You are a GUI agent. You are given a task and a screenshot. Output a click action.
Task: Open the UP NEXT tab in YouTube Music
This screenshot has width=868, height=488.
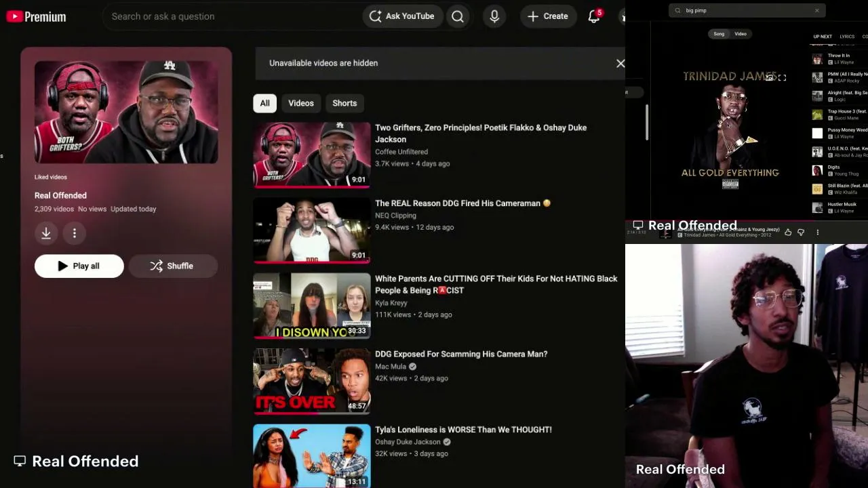[x=823, y=37]
